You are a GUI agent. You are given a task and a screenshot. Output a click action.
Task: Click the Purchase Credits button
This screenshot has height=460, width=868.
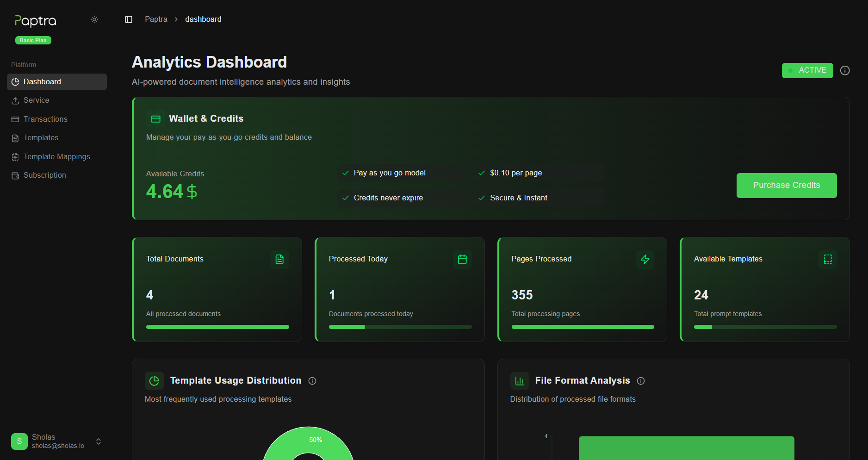coord(787,186)
